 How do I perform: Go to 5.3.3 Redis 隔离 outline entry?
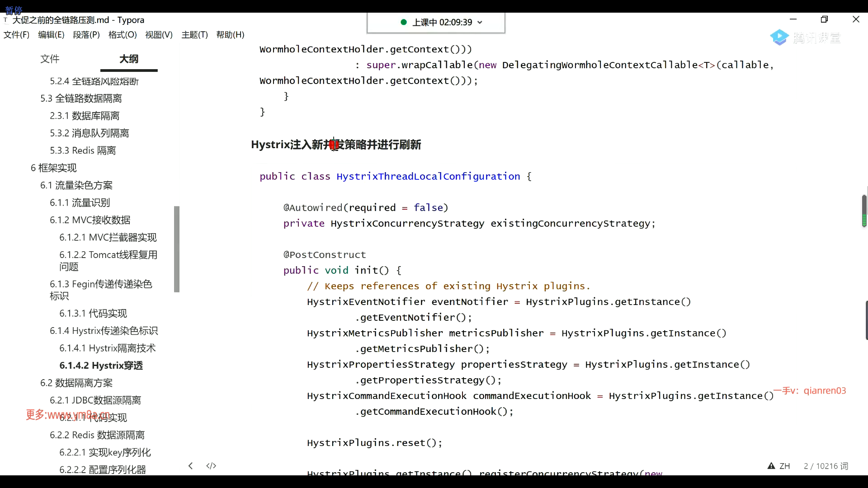pyautogui.click(x=83, y=150)
